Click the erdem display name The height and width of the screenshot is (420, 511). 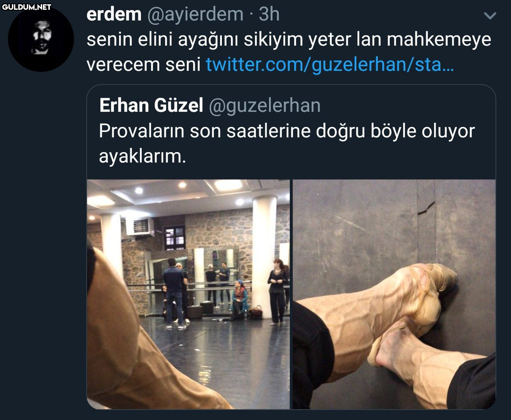(114, 14)
